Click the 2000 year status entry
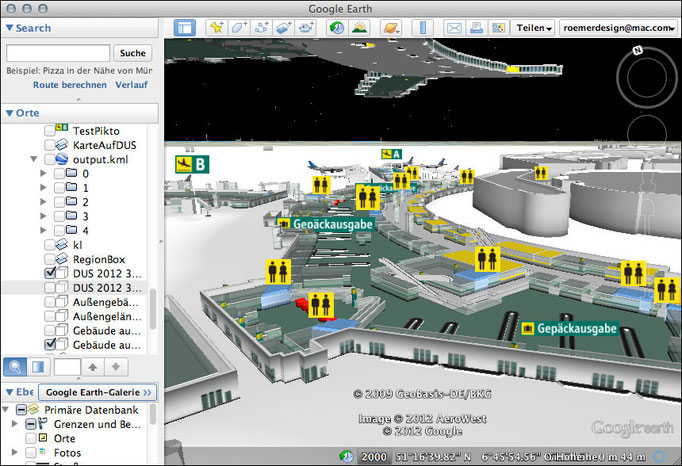The height and width of the screenshot is (466, 682). point(374,457)
